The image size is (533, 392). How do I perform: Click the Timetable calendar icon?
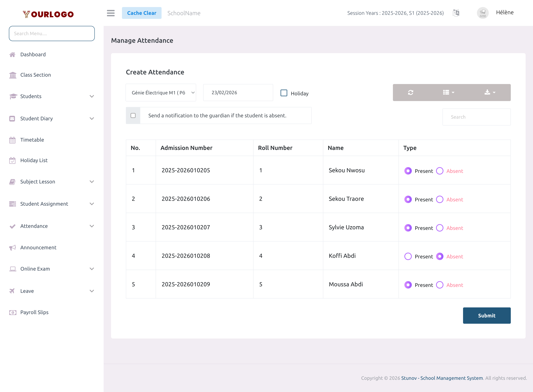13,140
